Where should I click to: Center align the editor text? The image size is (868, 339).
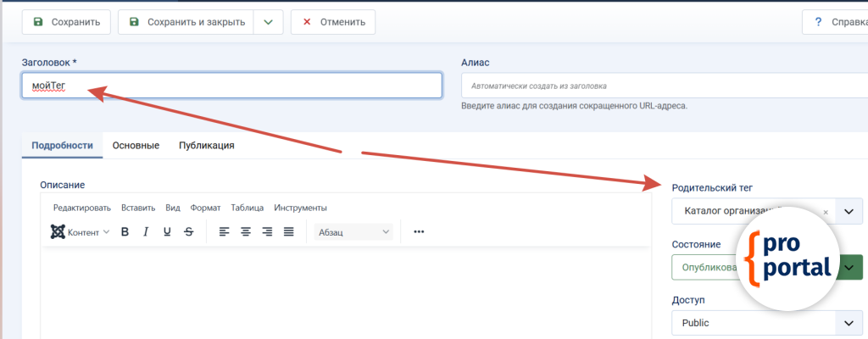click(x=246, y=232)
